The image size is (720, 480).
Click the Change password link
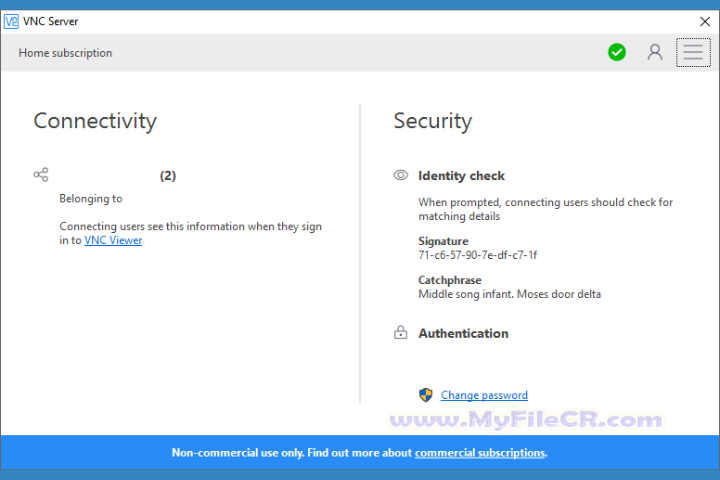tap(484, 395)
